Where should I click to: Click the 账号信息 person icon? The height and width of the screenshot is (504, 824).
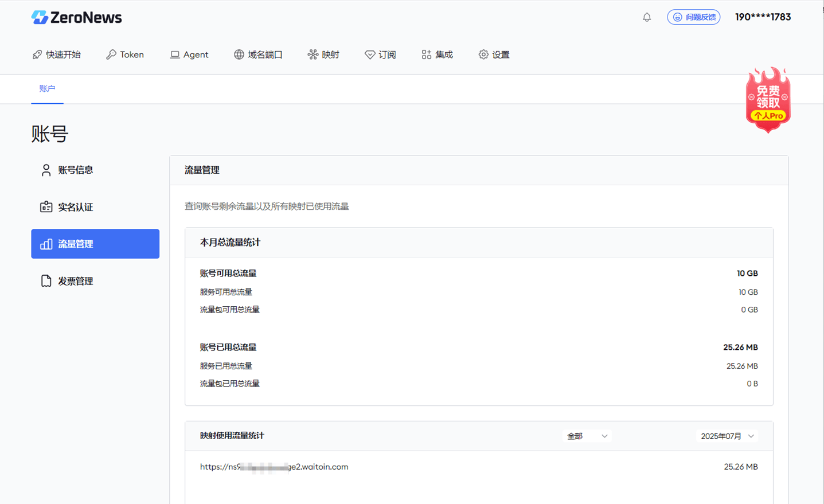click(46, 170)
